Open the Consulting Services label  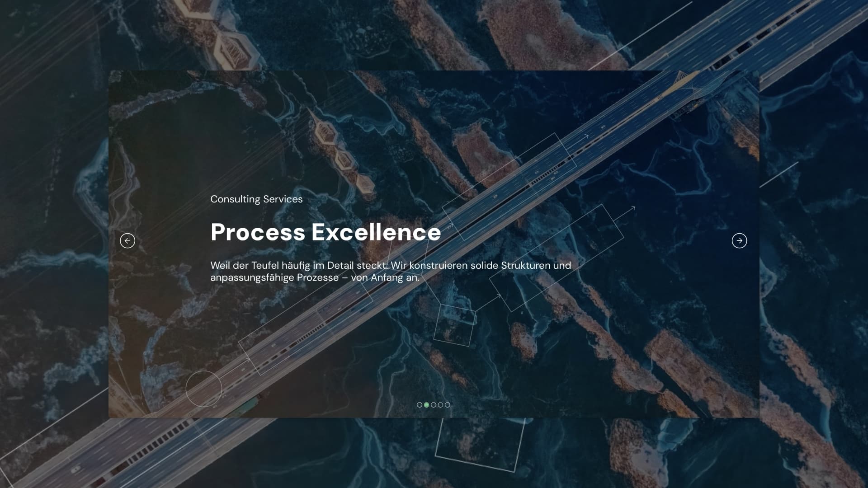[x=256, y=199]
